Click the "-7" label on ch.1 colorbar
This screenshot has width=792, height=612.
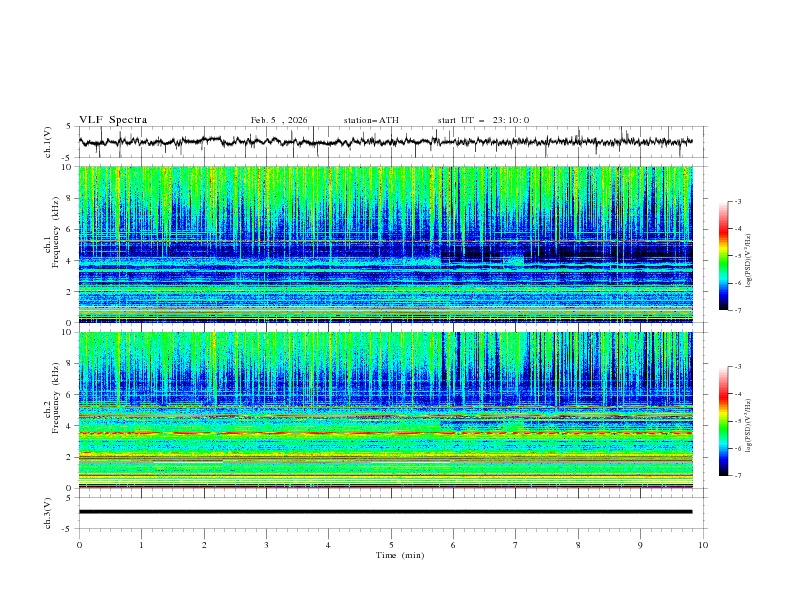(738, 310)
